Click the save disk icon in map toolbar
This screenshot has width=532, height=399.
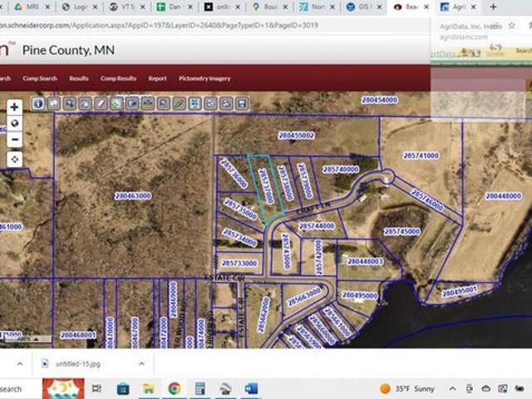tap(242, 104)
